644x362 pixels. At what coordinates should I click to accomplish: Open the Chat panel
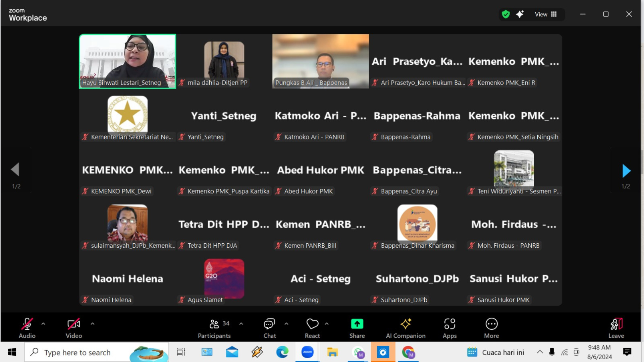coord(270,328)
